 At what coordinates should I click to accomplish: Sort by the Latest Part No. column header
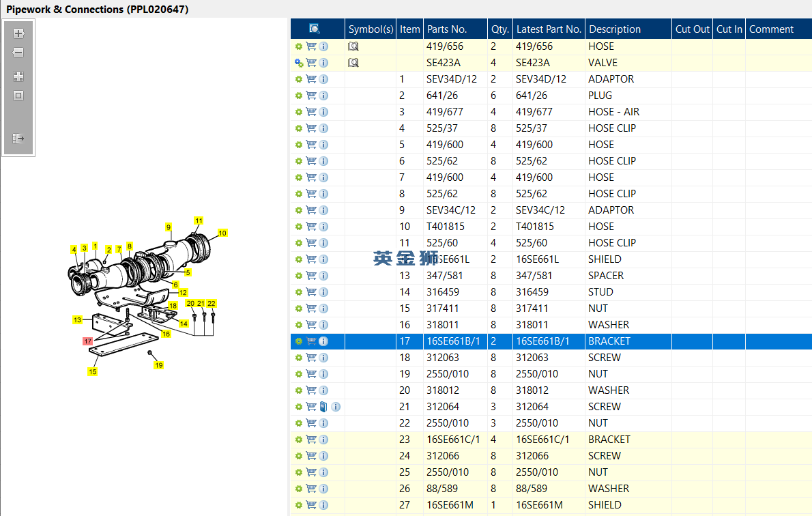549,29
